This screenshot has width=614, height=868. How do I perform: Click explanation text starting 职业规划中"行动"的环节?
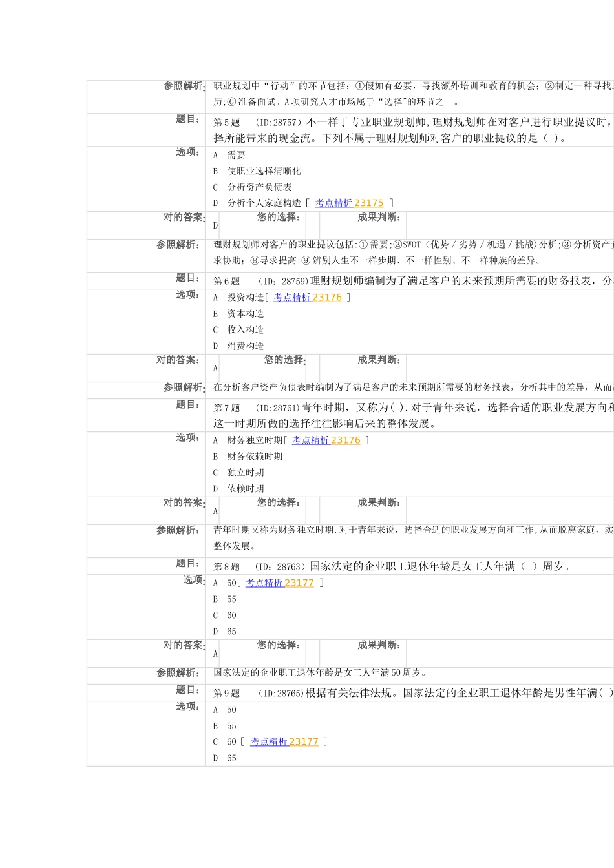(x=413, y=94)
